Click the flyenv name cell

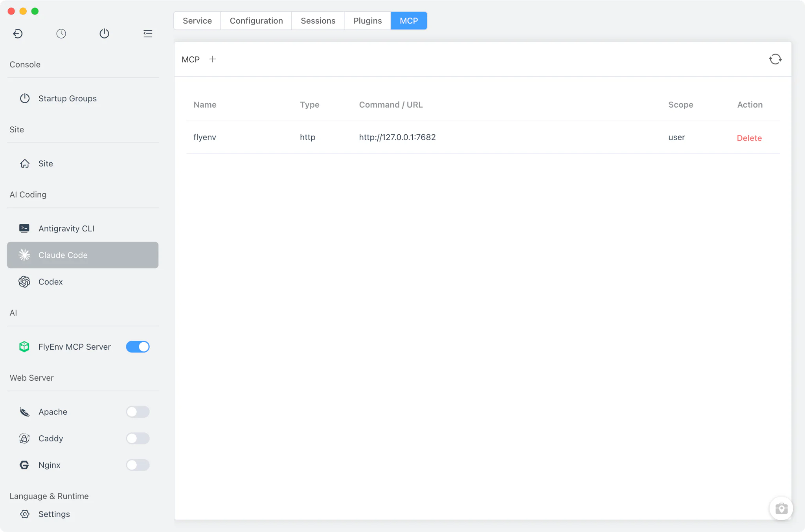(205, 137)
